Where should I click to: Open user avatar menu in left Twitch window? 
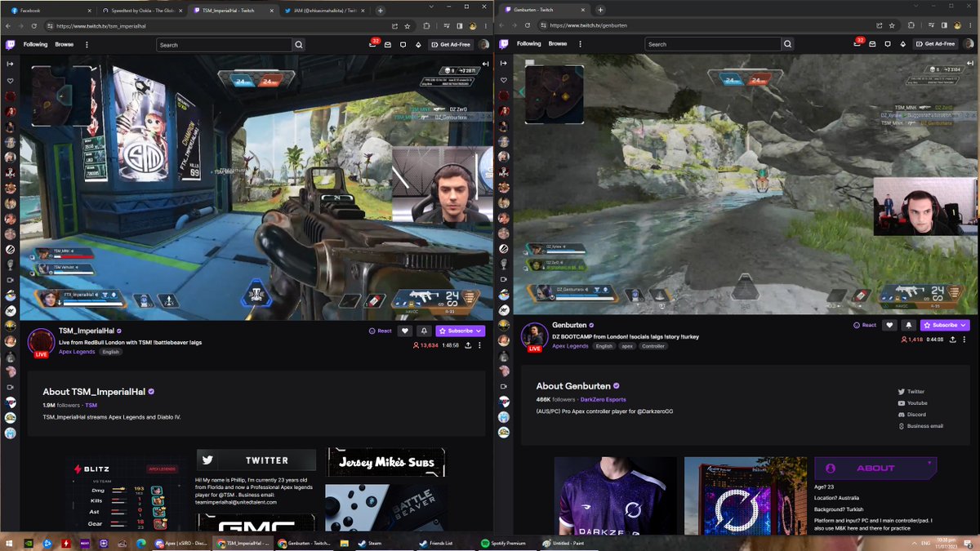[x=484, y=44]
